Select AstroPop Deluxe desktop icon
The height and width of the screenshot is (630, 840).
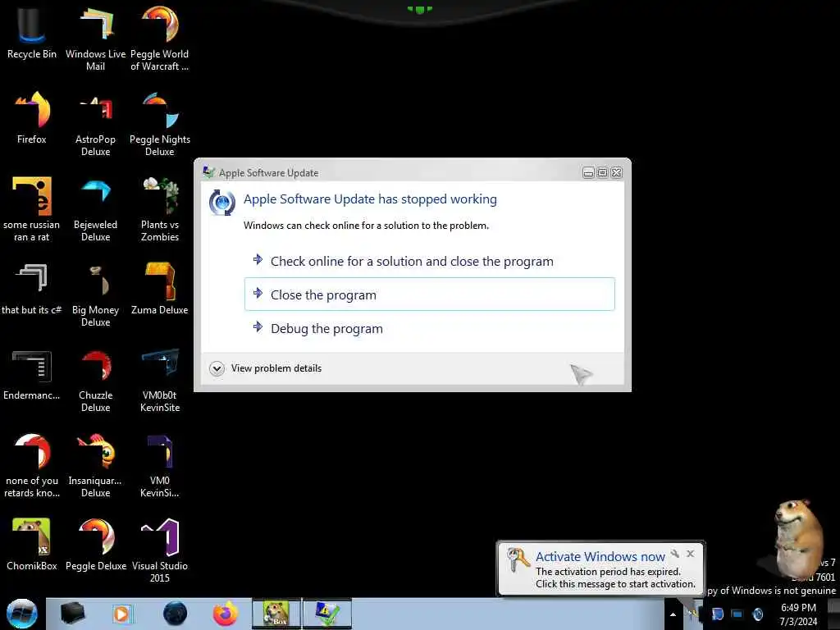[95, 125]
